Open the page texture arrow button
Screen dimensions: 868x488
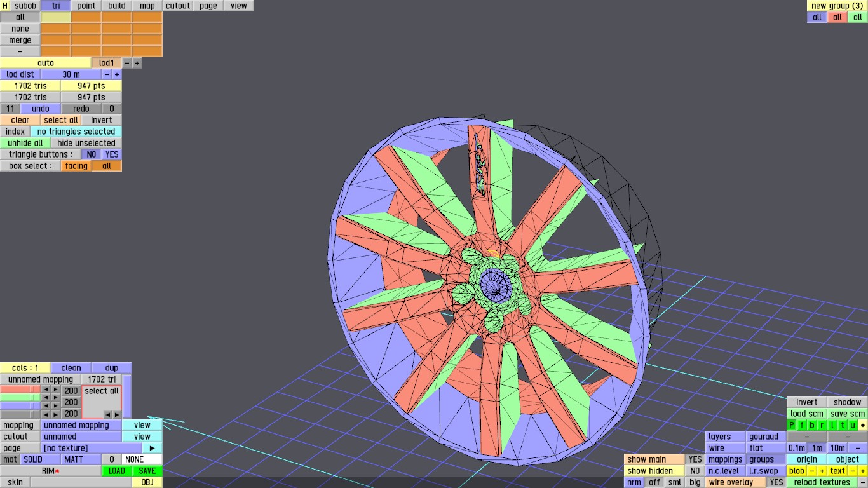[x=153, y=448]
